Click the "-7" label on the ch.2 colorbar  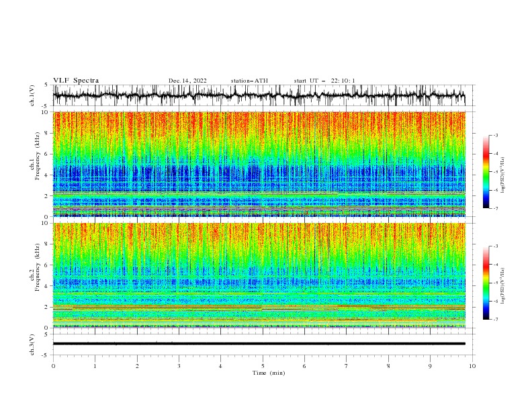pos(495,320)
